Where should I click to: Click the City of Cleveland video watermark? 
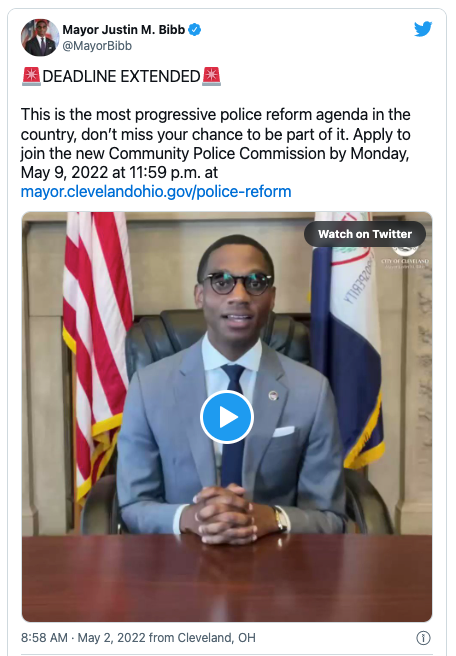tap(405, 257)
